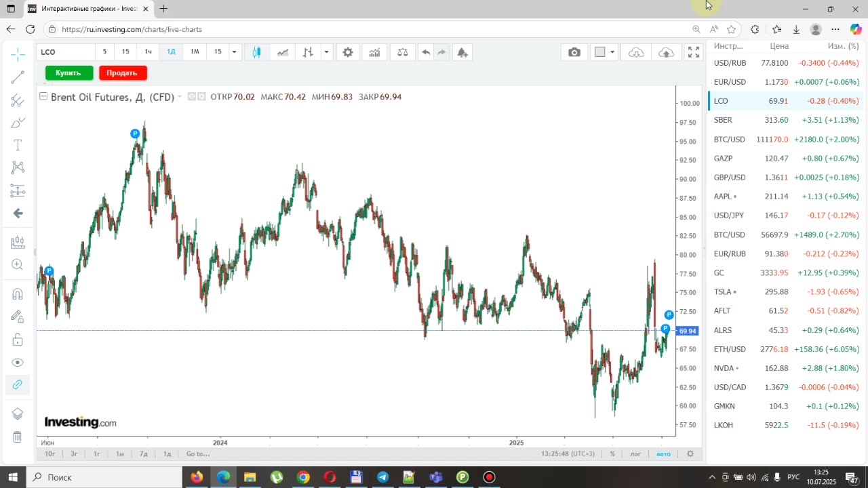
Task: Refresh the browser page
Action: 30,29
